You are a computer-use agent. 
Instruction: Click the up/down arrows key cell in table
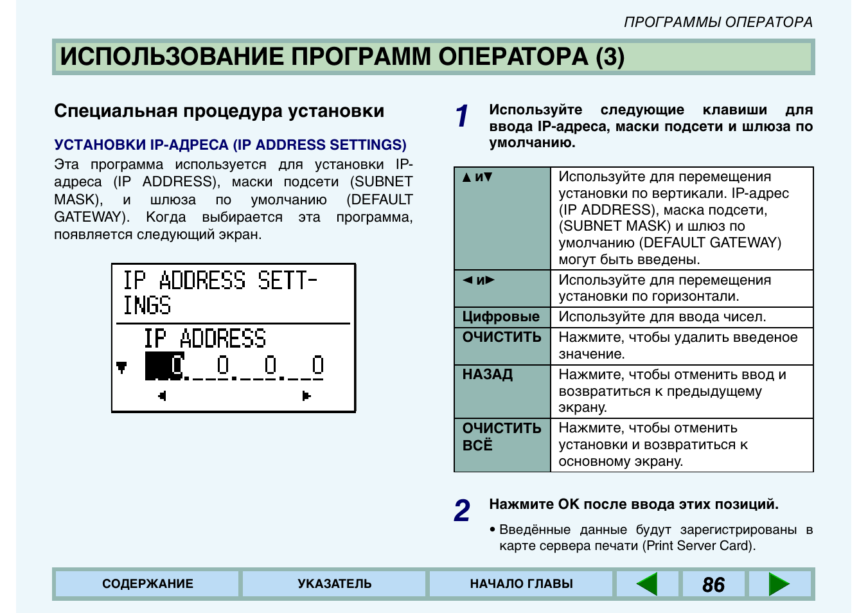pyautogui.click(x=502, y=218)
